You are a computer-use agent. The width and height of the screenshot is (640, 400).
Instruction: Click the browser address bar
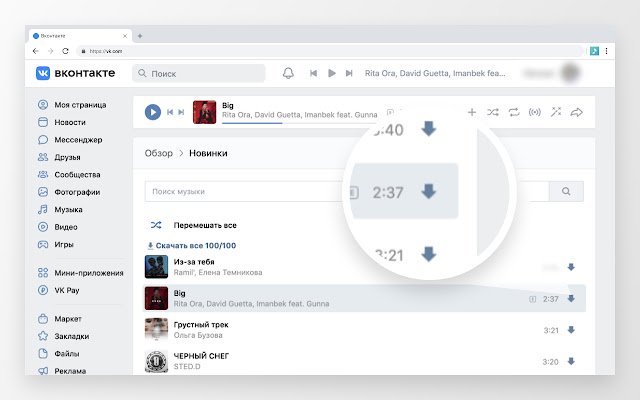coord(330,51)
